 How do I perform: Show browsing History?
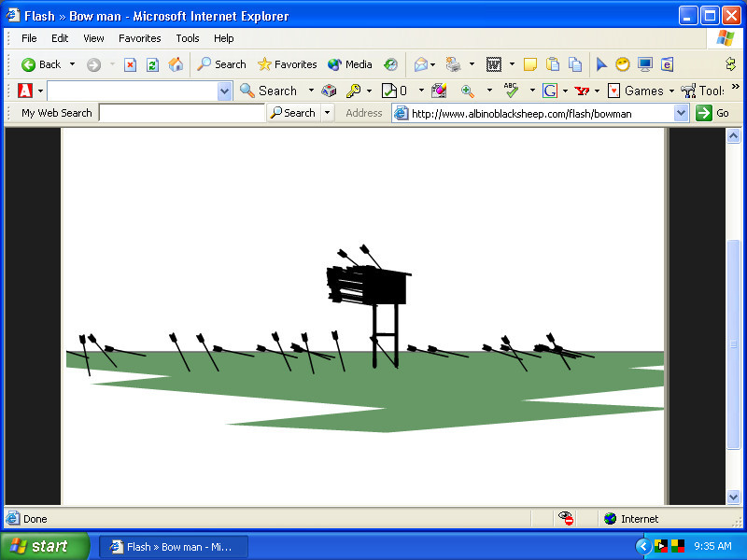point(390,64)
